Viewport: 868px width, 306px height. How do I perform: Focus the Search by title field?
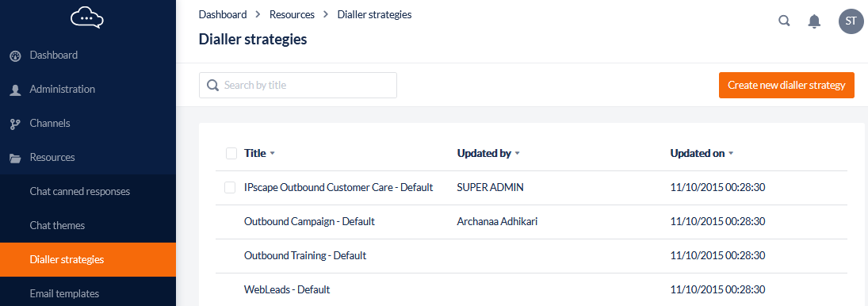(x=298, y=85)
